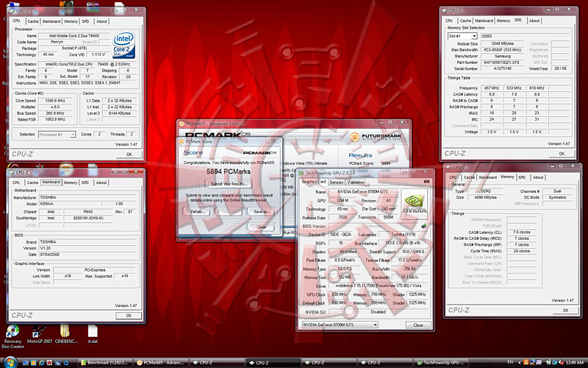The height and width of the screenshot is (368, 588).
Task: Click OK in the CPU-Z Toshiba mainboard window
Action: 129,316
